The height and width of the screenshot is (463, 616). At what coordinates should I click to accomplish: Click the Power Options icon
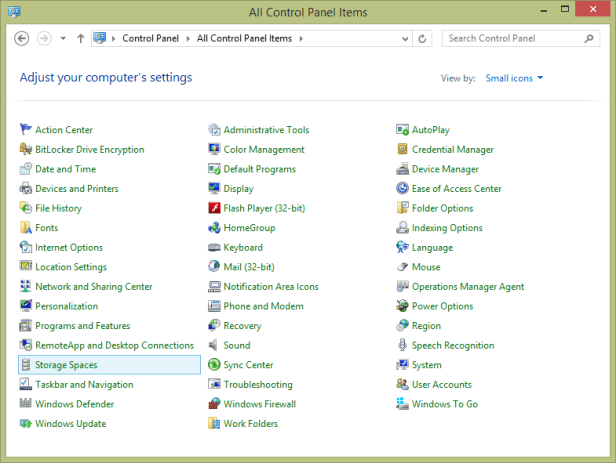pyautogui.click(x=402, y=306)
